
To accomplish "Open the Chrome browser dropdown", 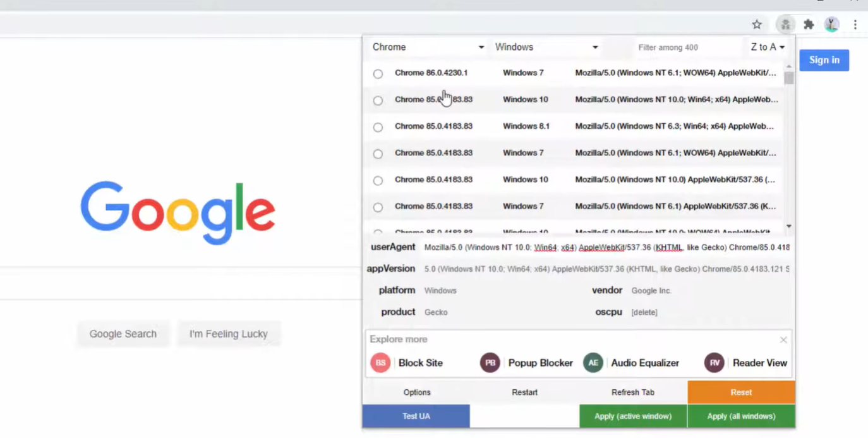I will tap(428, 47).
